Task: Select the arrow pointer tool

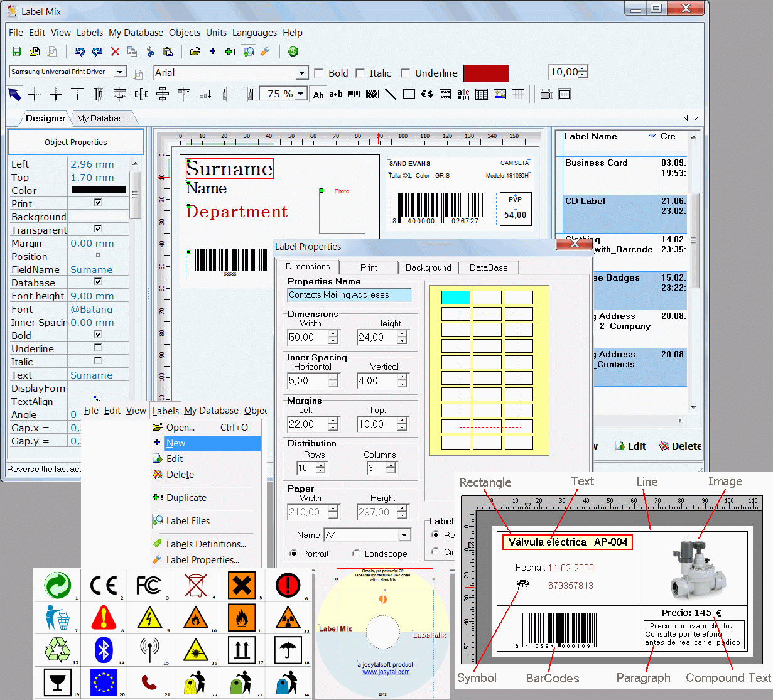Action: (14, 94)
